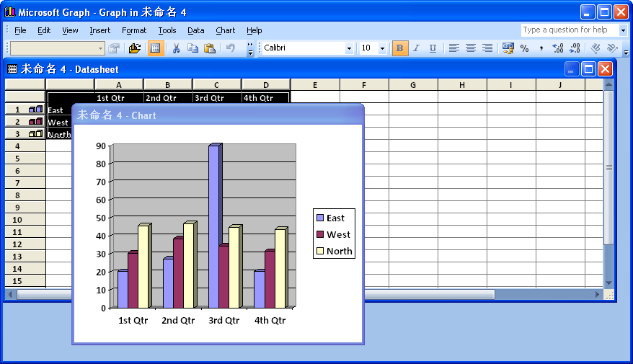Screen dimensions: 633x364
Task: Click the Type a question for help field
Action: 569,30
